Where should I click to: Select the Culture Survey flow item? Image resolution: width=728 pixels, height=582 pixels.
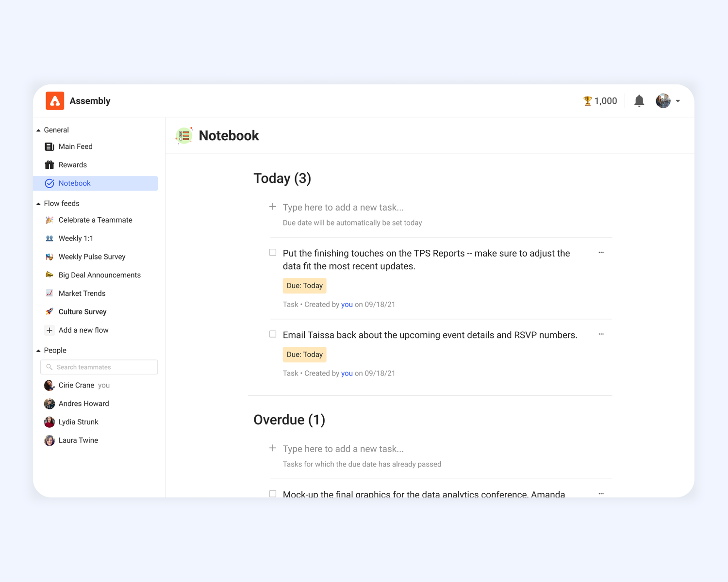(x=82, y=311)
